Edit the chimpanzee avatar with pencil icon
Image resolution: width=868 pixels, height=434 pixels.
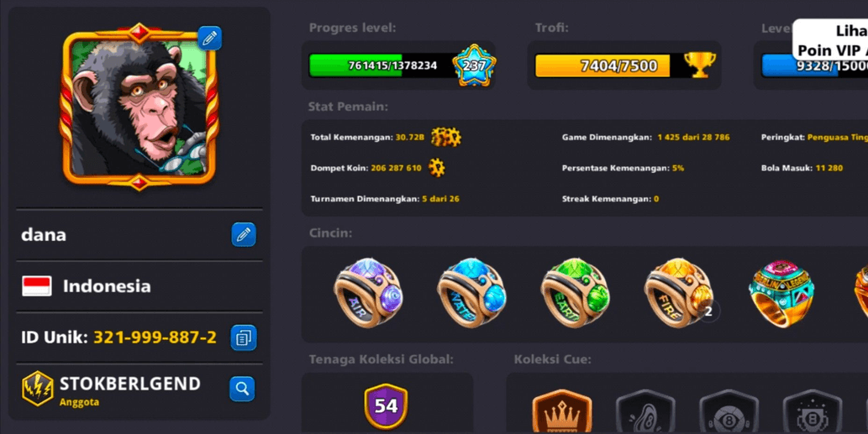pyautogui.click(x=210, y=38)
